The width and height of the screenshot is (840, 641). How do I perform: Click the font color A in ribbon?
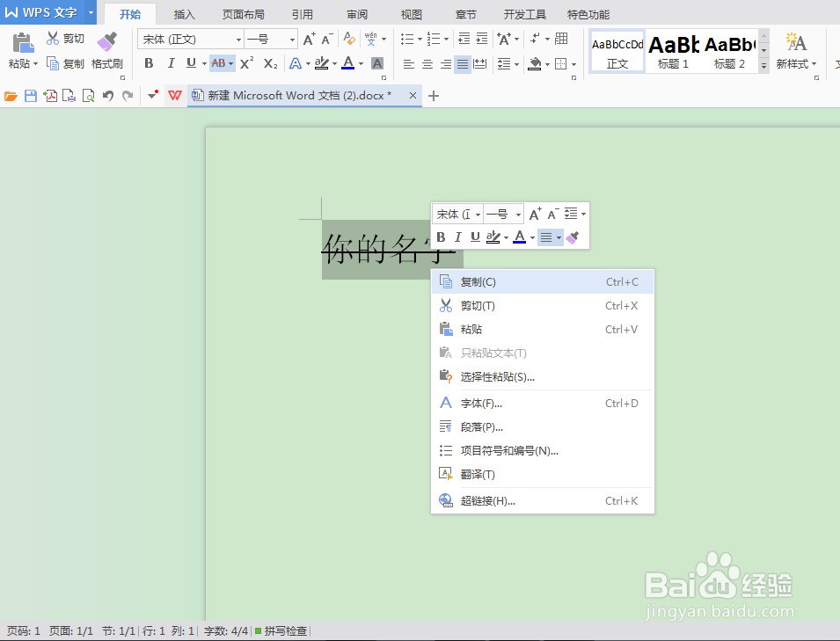pyautogui.click(x=348, y=63)
